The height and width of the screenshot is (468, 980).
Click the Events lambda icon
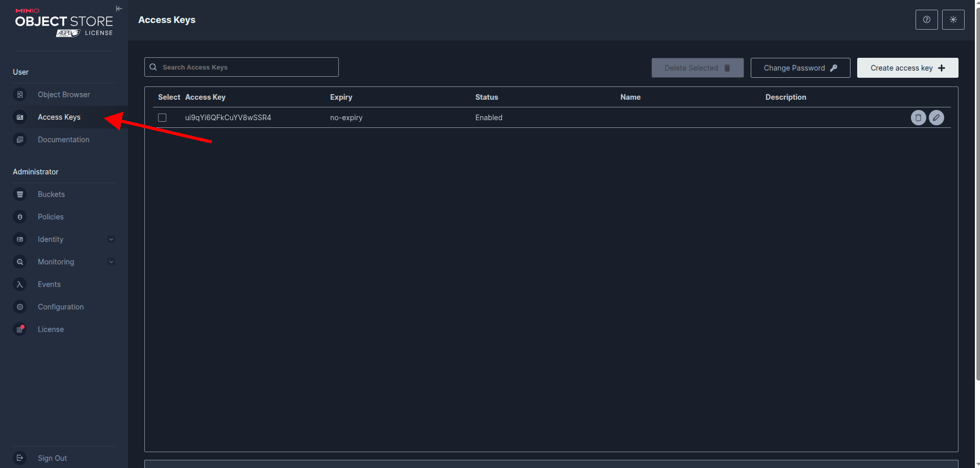pos(20,284)
